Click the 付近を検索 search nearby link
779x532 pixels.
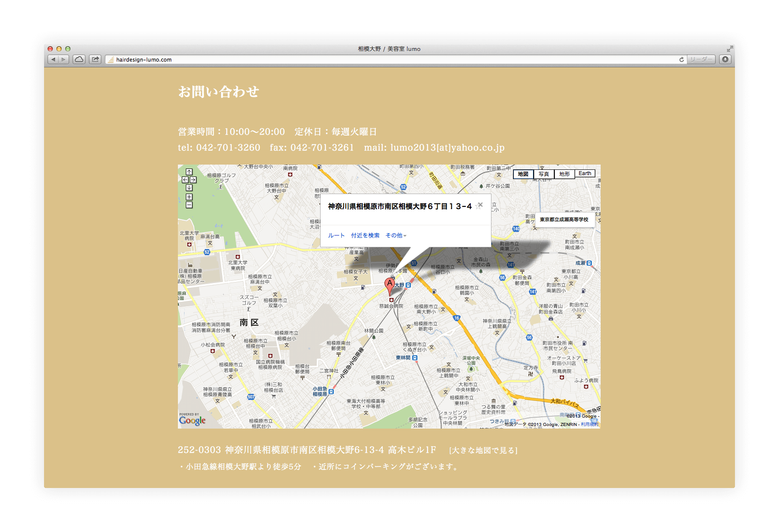coord(365,235)
